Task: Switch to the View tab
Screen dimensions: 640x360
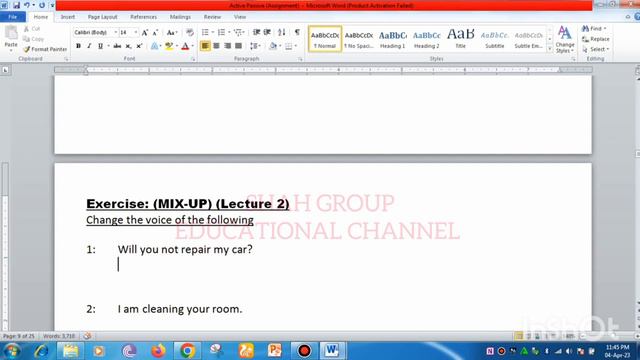Action: tap(240, 17)
